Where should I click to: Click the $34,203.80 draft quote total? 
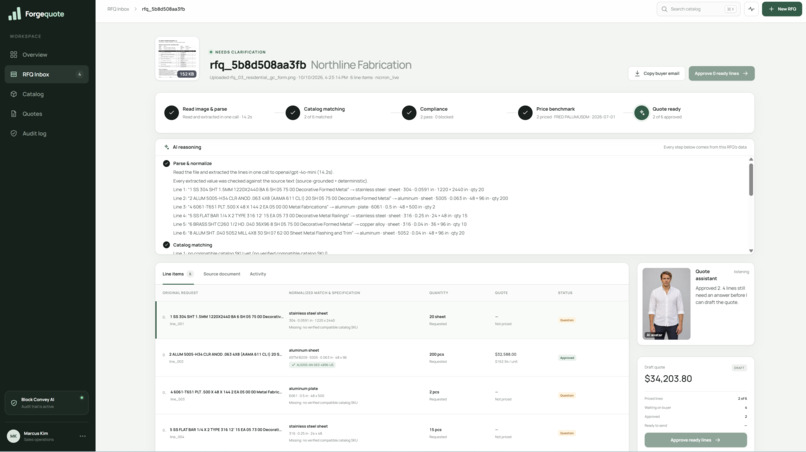[x=668, y=379]
